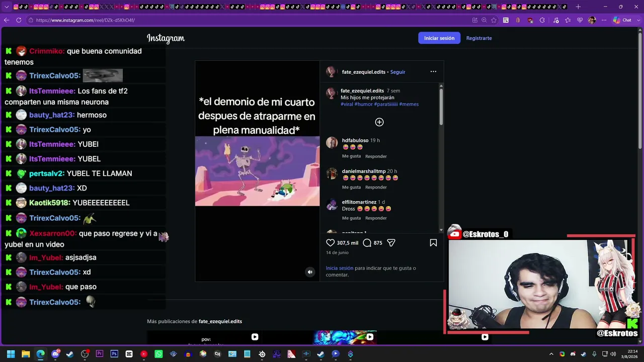Click Crimmiko username in chat
Screen dimensions: 644x362
tap(47, 51)
